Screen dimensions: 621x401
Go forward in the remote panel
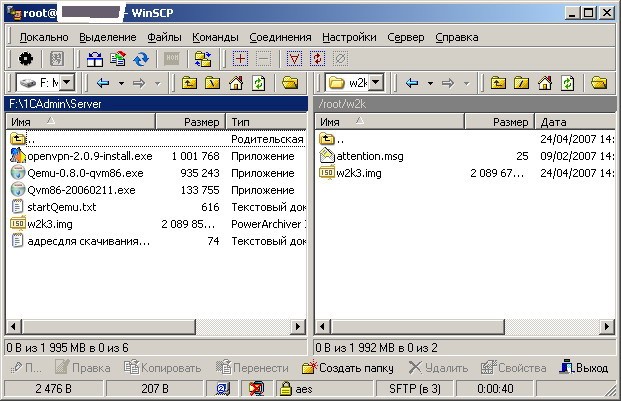tap(448, 83)
